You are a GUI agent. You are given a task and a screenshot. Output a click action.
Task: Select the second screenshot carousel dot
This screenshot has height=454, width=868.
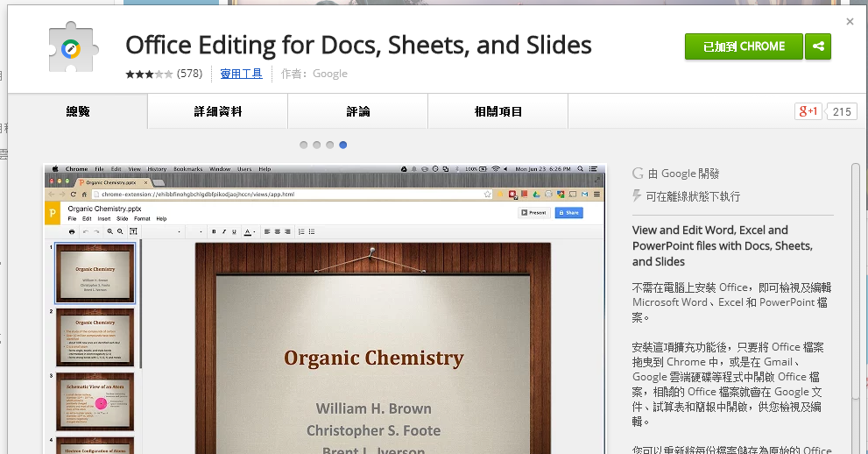(317, 145)
